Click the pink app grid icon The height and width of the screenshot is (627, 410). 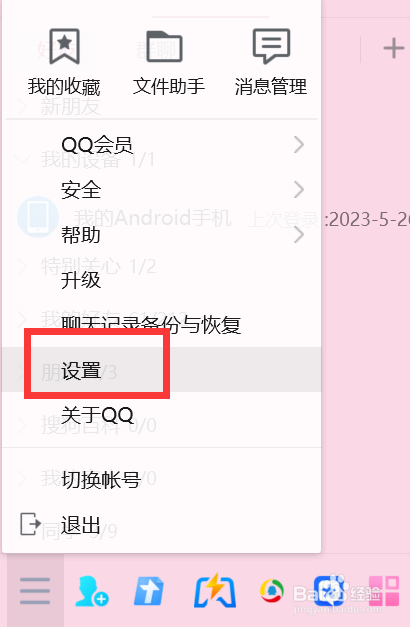384,591
